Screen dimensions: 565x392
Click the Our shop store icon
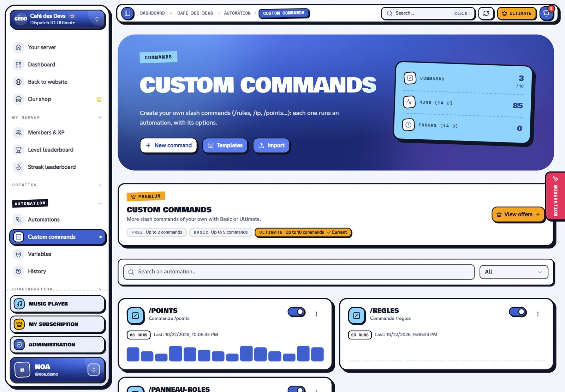[x=19, y=99]
